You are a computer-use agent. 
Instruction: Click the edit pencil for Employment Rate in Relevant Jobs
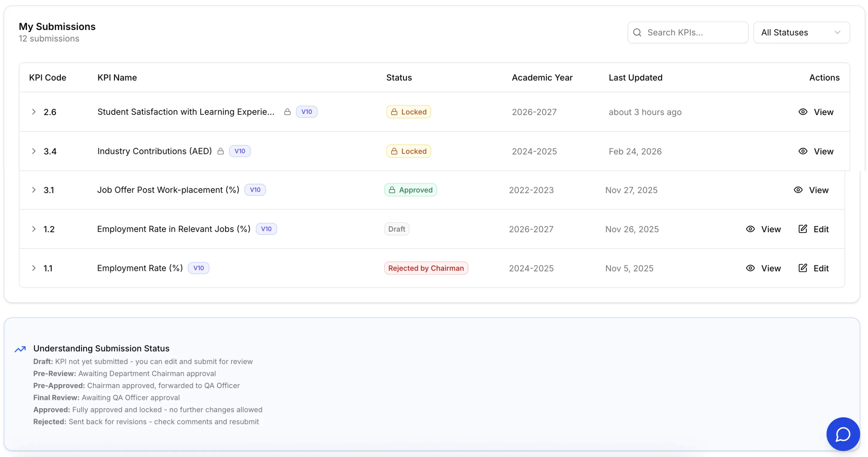(803, 229)
